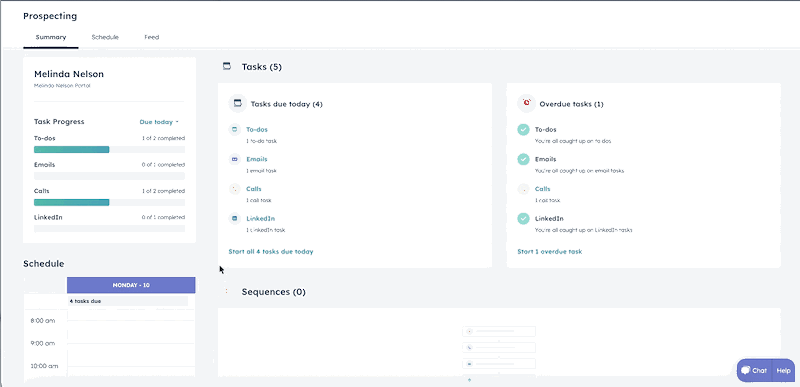This screenshot has width=800, height=387.
Task: Click the overdue To-dos green checkmark
Action: 523,130
